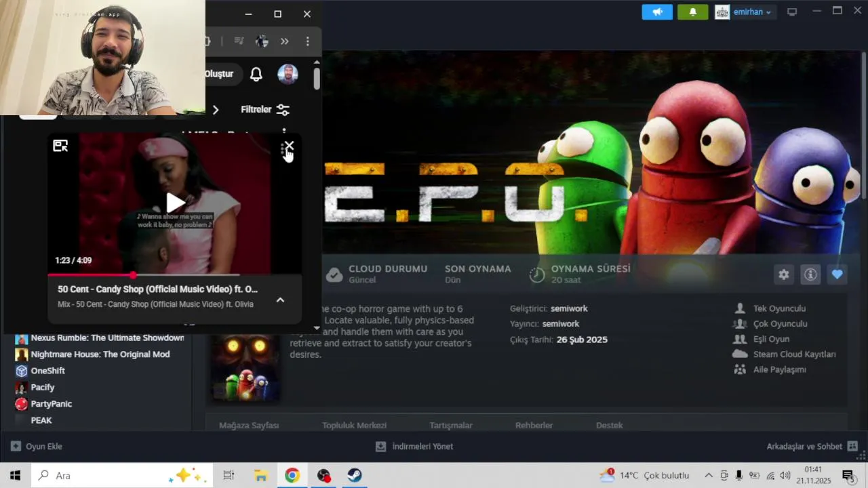Switch to Steam on the taskbar
This screenshot has width=868, height=488.
pyautogui.click(x=355, y=475)
